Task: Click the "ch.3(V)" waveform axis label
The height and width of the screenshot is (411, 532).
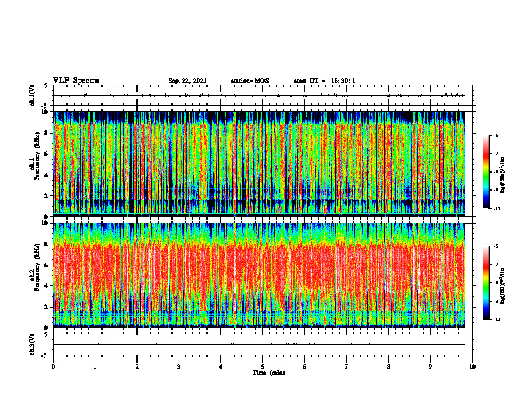Action: 32,345
